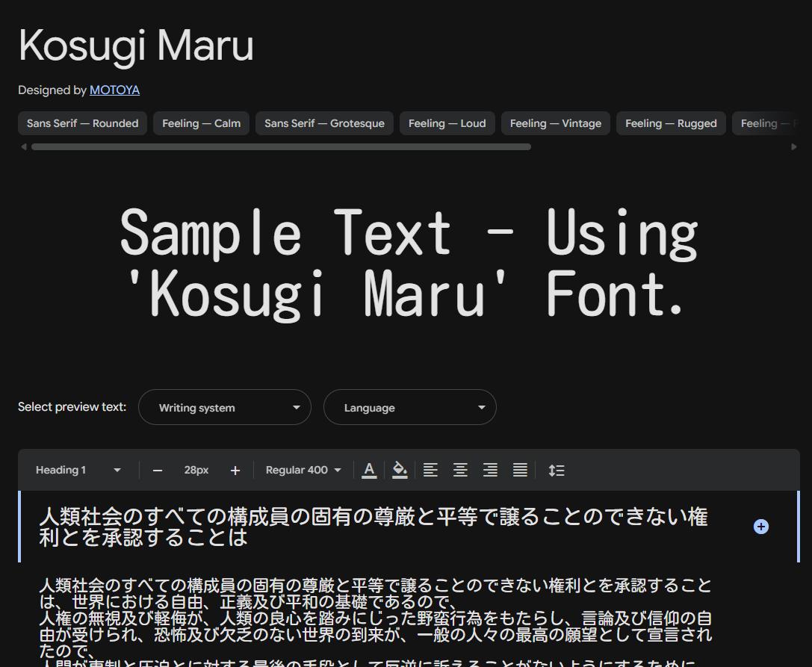812x667 pixels.
Task: Decrease font size with minus button
Action: click(158, 471)
